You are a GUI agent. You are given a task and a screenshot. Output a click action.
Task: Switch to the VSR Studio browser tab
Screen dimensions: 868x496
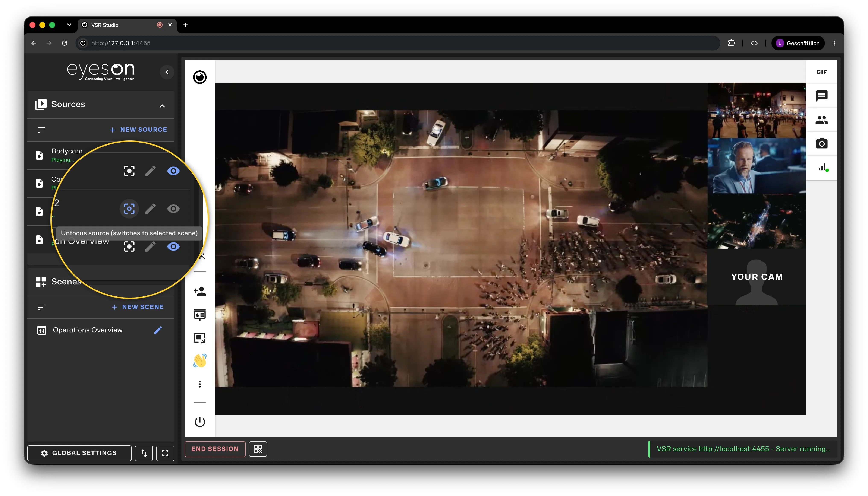pos(128,25)
